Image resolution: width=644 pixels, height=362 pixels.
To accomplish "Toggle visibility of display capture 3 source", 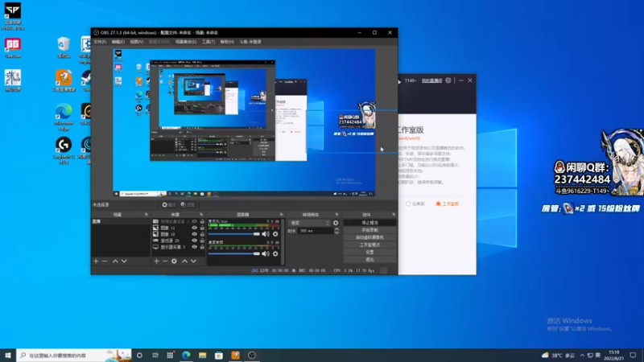I will (195, 247).
